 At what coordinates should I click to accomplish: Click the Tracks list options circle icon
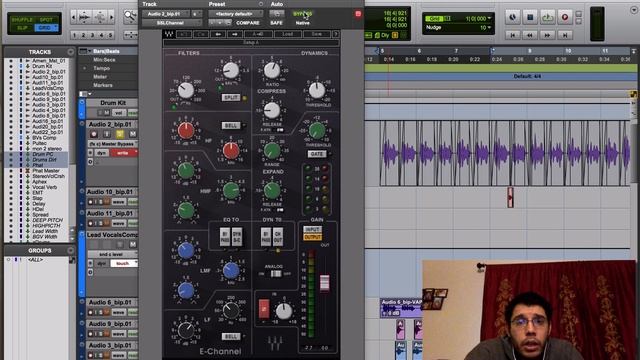click(x=70, y=52)
